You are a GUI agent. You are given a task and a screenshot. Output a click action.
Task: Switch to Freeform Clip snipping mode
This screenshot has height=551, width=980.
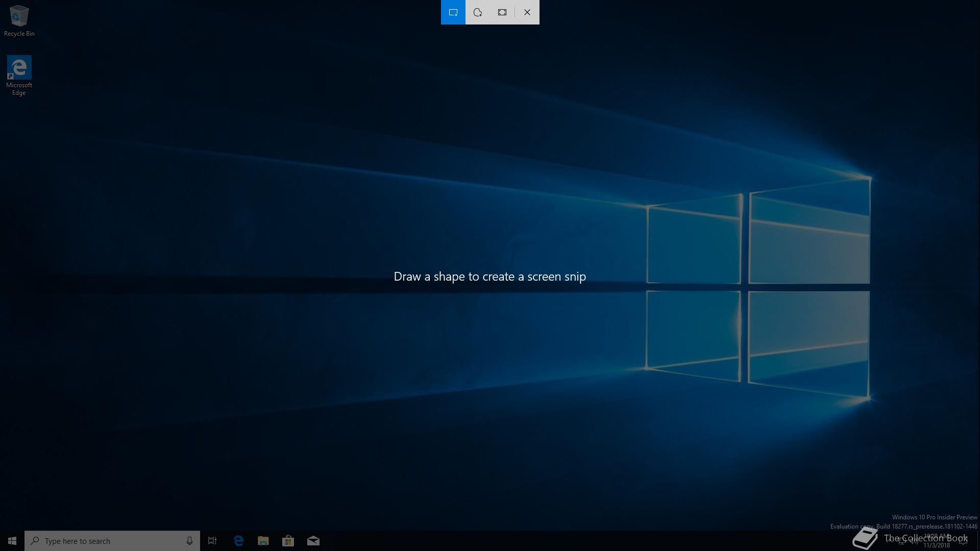[x=478, y=12]
